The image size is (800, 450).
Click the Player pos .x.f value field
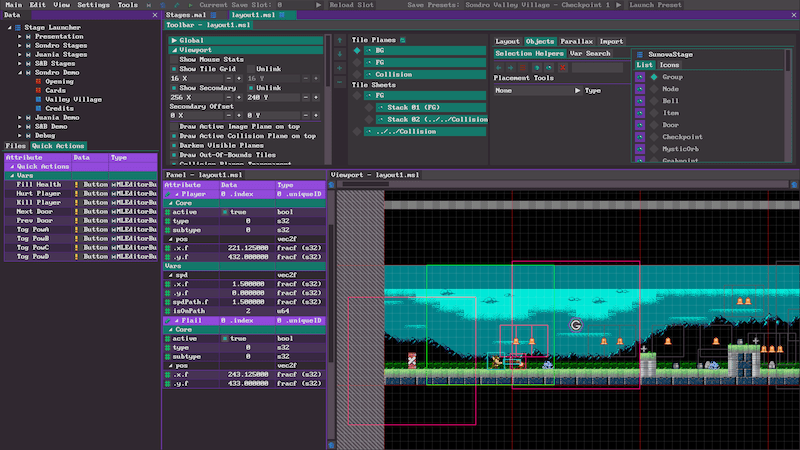(x=246, y=247)
